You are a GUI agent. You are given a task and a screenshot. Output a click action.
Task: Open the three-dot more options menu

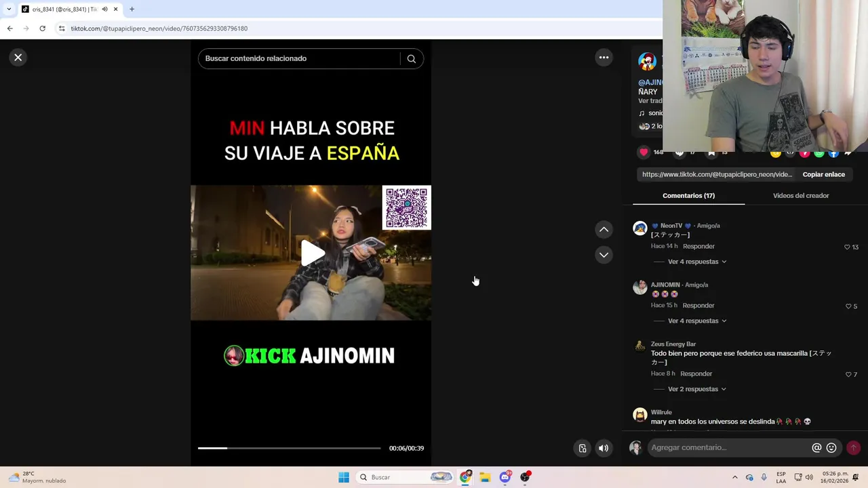(604, 58)
